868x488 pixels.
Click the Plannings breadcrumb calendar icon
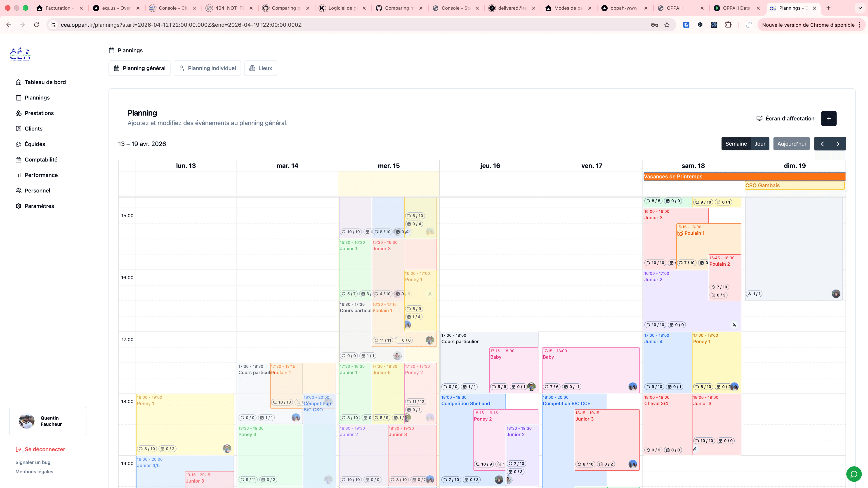[111, 51]
